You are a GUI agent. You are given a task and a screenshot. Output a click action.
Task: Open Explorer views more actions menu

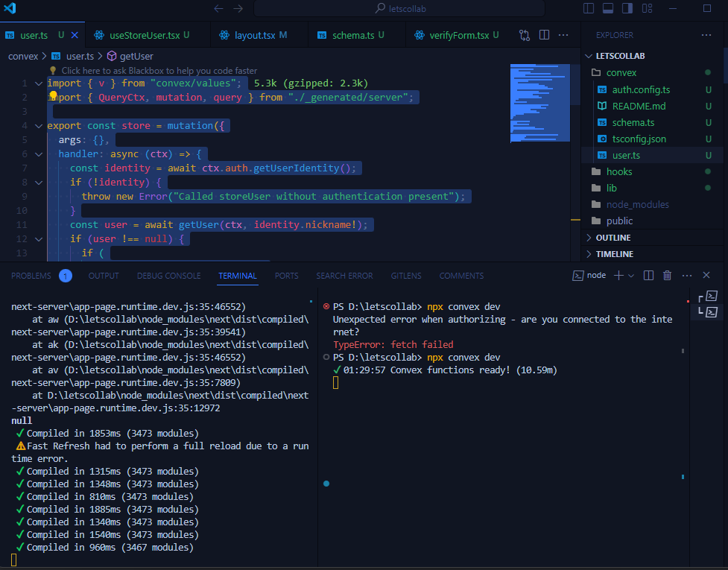pyautogui.click(x=706, y=35)
